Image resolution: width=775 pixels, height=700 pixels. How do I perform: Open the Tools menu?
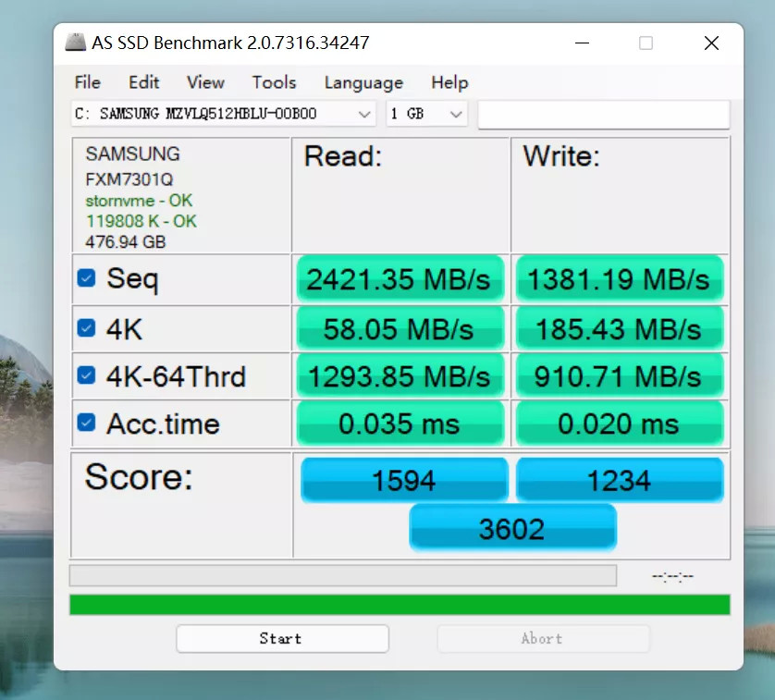pos(275,82)
